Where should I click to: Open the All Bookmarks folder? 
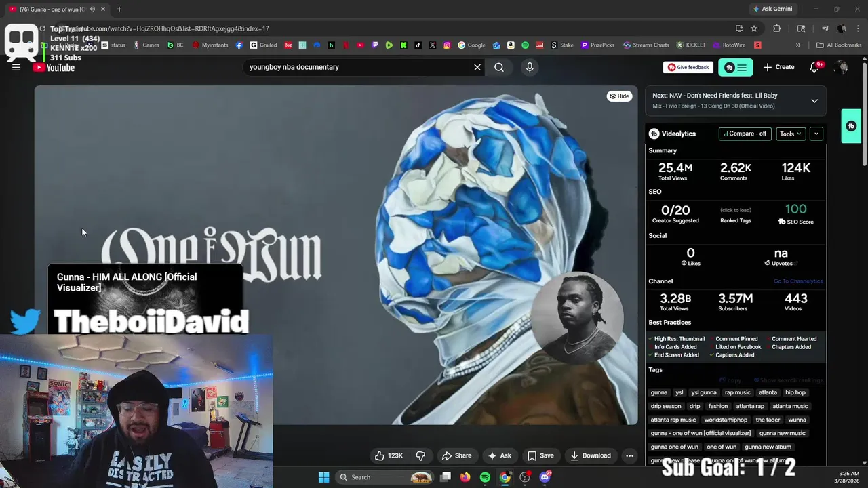[x=839, y=45]
